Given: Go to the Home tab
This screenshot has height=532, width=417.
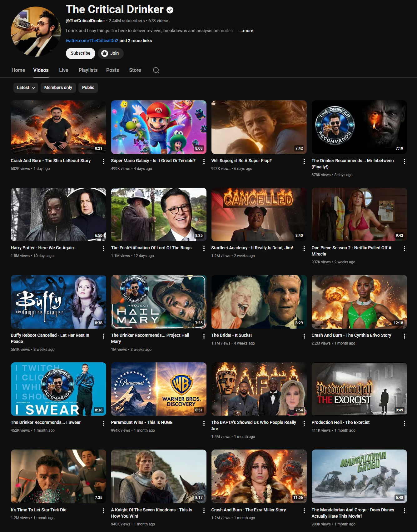Looking at the screenshot, I should pyautogui.click(x=18, y=70).
